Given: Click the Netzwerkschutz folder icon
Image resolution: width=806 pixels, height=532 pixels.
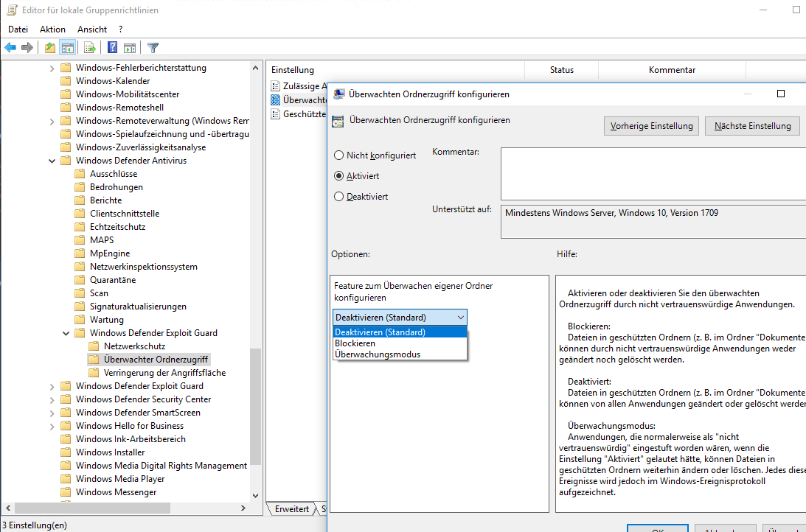Looking at the screenshot, I should (x=94, y=346).
